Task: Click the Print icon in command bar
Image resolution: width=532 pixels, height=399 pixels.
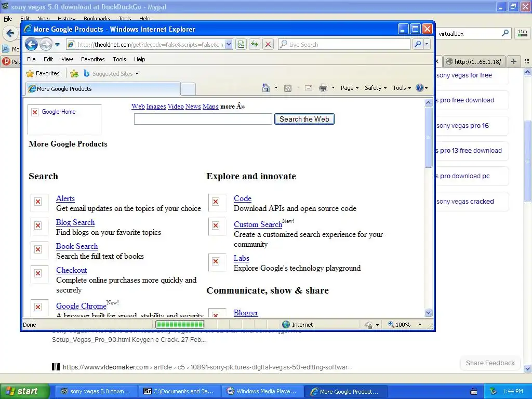Action: pyautogui.click(x=323, y=88)
